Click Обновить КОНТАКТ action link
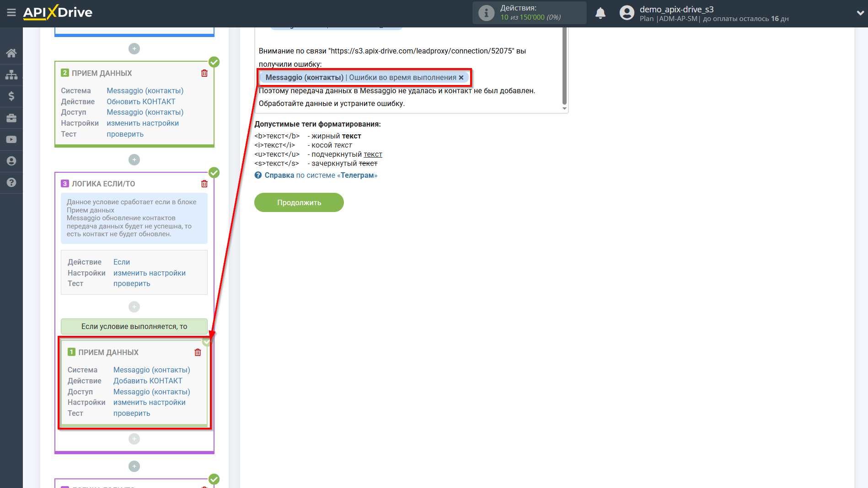 click(141, 101)
